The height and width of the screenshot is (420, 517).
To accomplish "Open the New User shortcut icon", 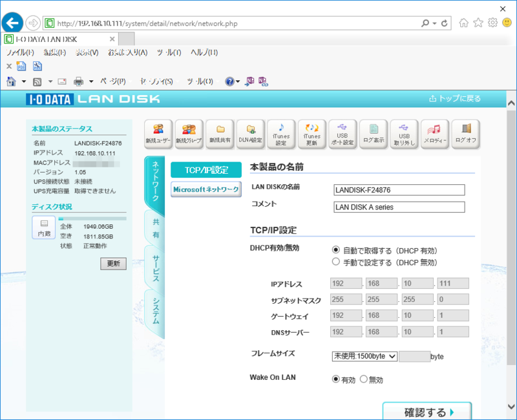I will pos(158,134).
